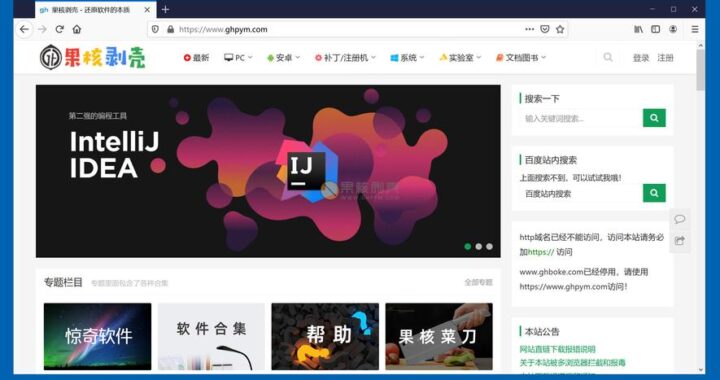Screen dimensions: 720x380
Task: Click the site search magnifier in header
Action: 608,57
